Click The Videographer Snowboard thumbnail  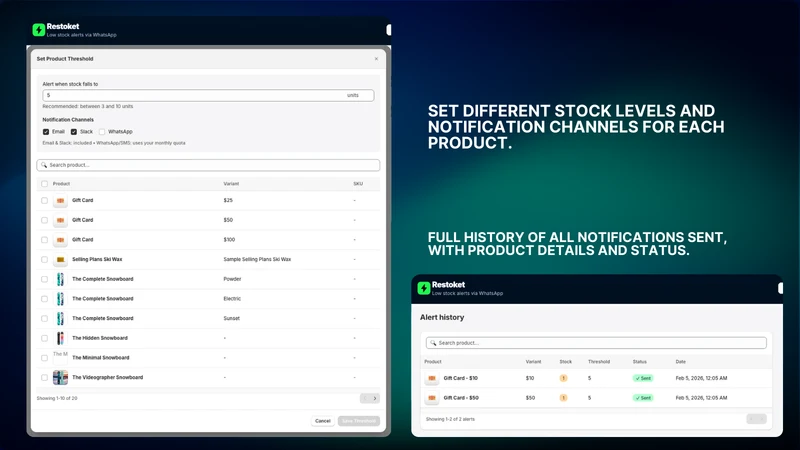tap(60, 378)
